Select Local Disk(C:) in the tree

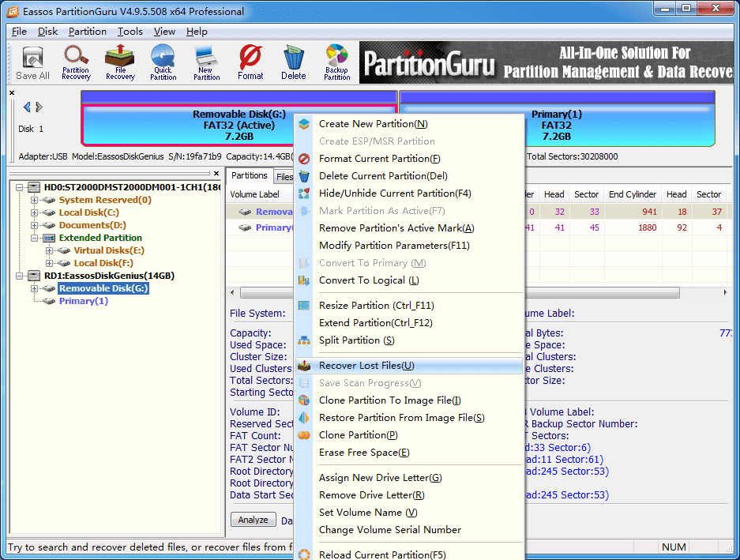coord(88,213)
